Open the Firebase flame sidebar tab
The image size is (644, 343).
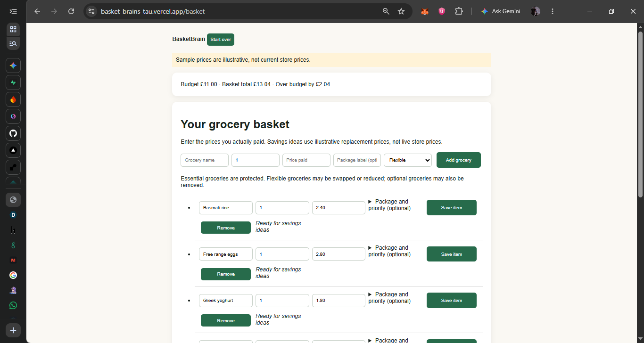[13, 99]
